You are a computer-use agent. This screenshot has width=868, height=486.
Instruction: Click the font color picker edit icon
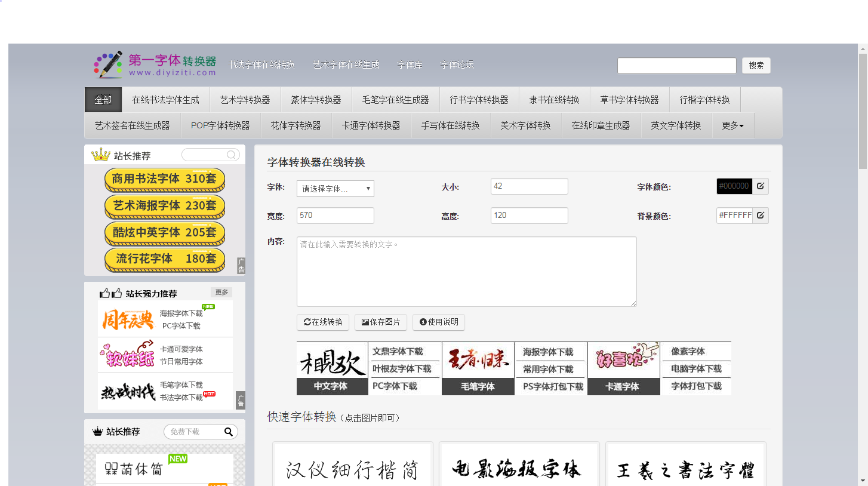click(760, 186)
